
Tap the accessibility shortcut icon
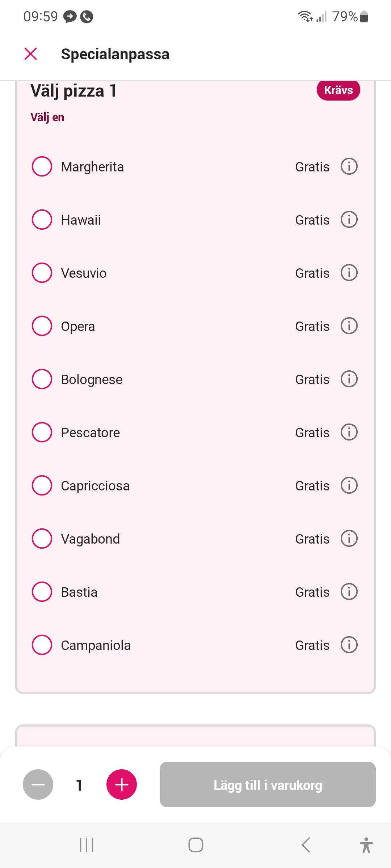pos(366,845)
